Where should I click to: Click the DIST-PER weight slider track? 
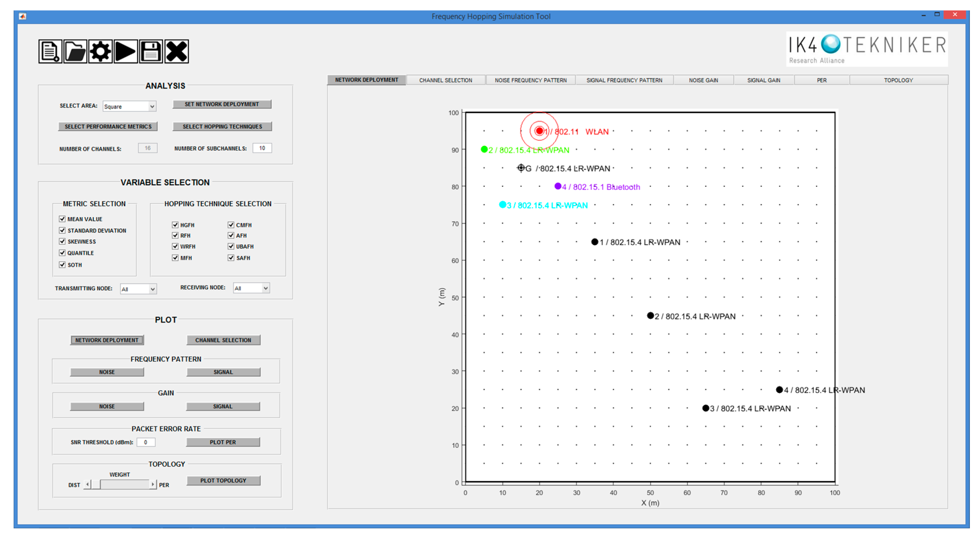tap(126, 484)
